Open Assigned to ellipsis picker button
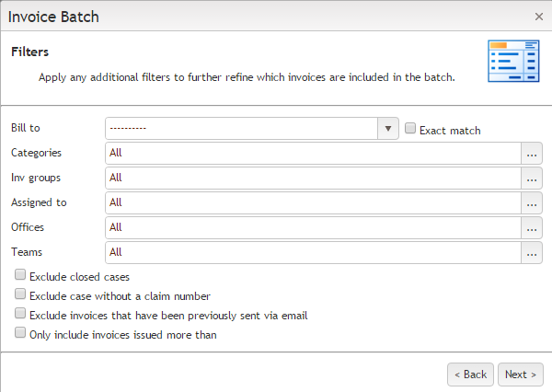The width and height of the screenshot is (552, 392). click(532, 202)
